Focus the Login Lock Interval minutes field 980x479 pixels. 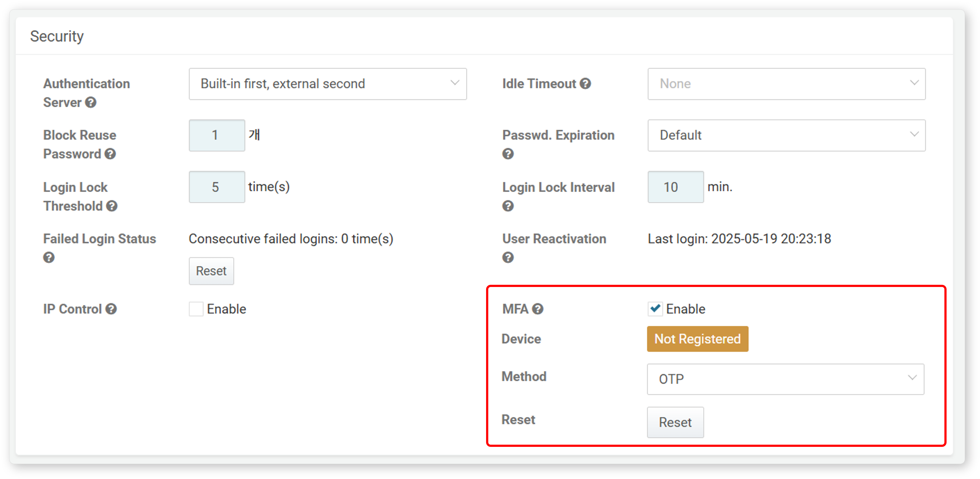(676, 187)
